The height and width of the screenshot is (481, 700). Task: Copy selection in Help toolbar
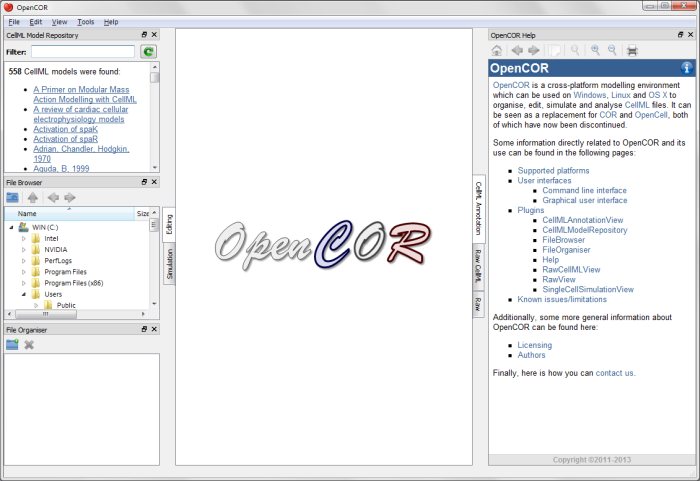(x=554, y=50)
